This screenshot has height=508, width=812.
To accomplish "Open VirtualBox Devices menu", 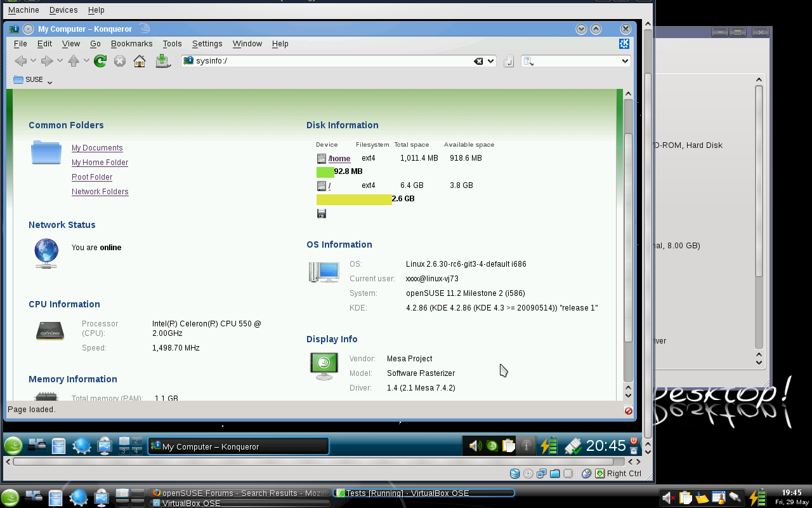I will (x=63, y=10).
